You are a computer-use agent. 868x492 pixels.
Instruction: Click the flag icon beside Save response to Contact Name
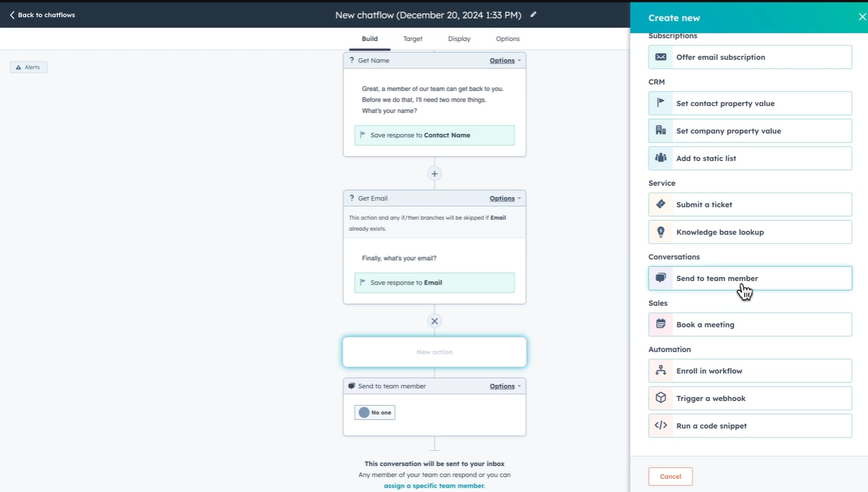pyautogui.click(x=362, y=135)
